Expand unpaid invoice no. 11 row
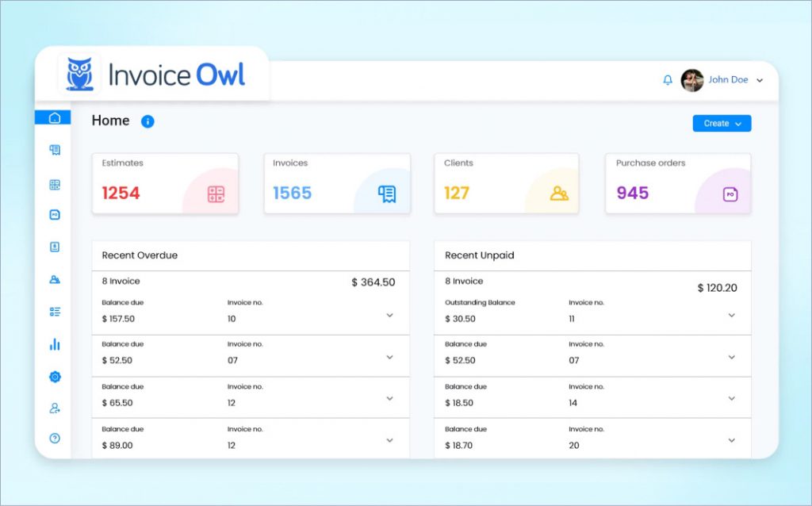The height and width of the screenshot is (506, 812). pyautogui.click(x=731, y=316)
